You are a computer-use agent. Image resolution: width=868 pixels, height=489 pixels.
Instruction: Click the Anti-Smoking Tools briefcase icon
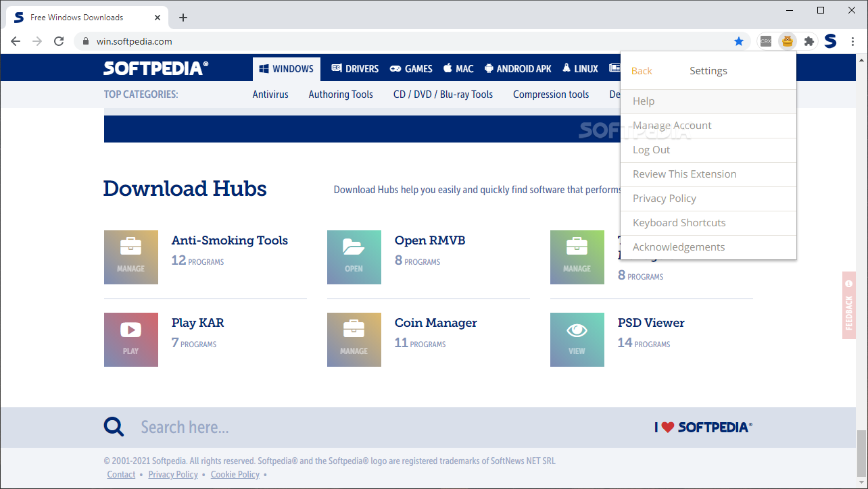(131, 257)
